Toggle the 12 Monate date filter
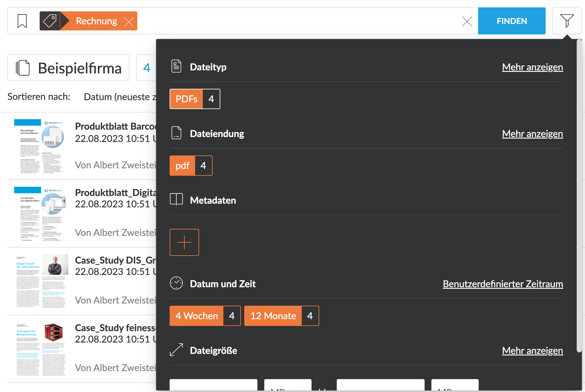585x392 pixels. [x=281, y=316]
